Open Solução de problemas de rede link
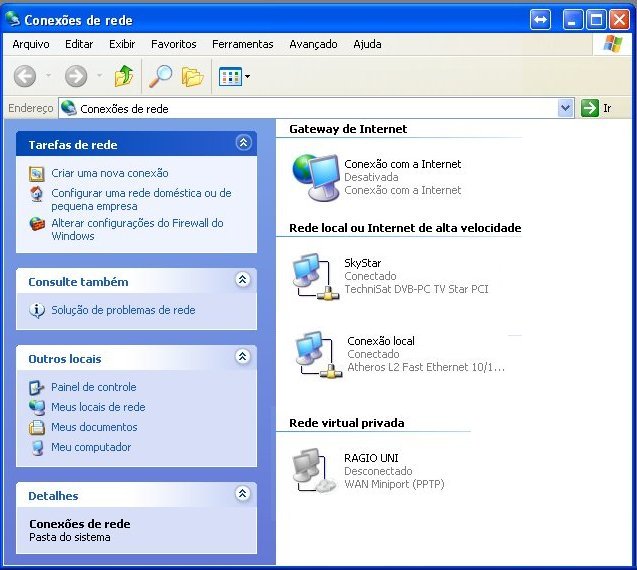637x570 pixels. (123, 310)
